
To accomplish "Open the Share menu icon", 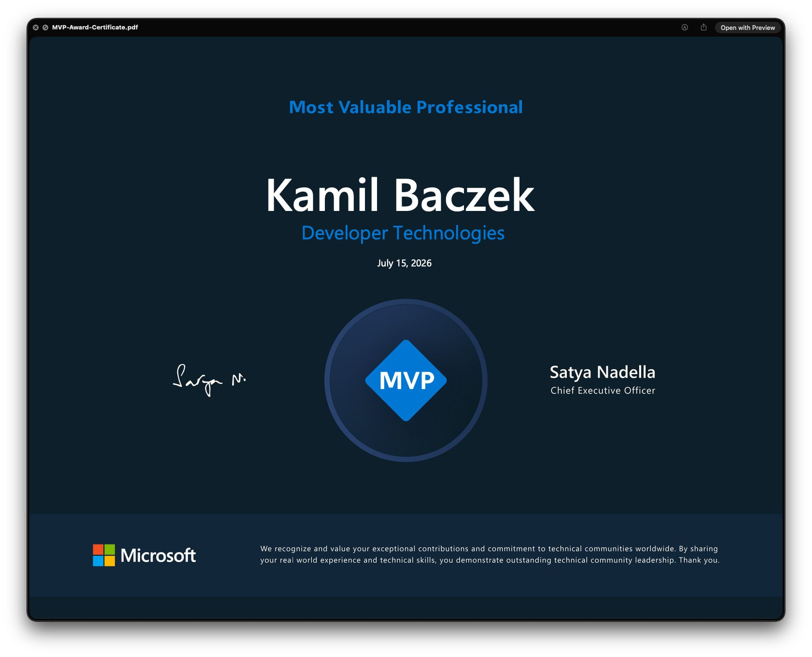I will coord(703,27).
